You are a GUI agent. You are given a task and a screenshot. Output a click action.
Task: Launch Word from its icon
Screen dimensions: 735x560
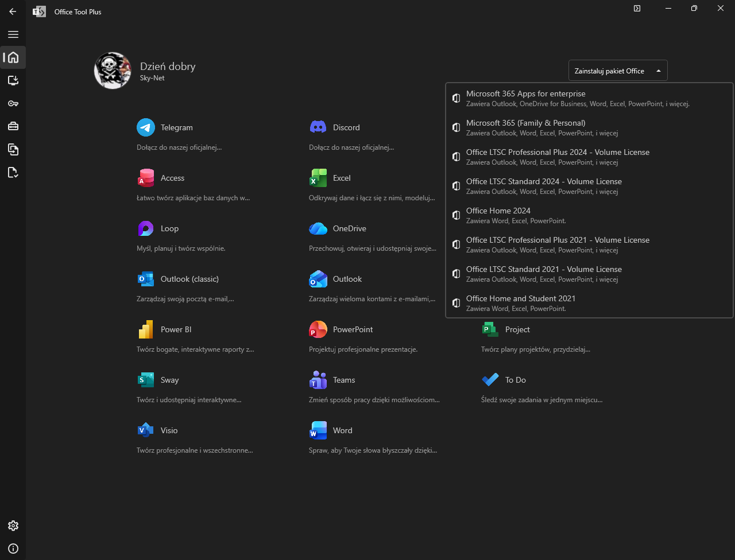pos(318,430)
